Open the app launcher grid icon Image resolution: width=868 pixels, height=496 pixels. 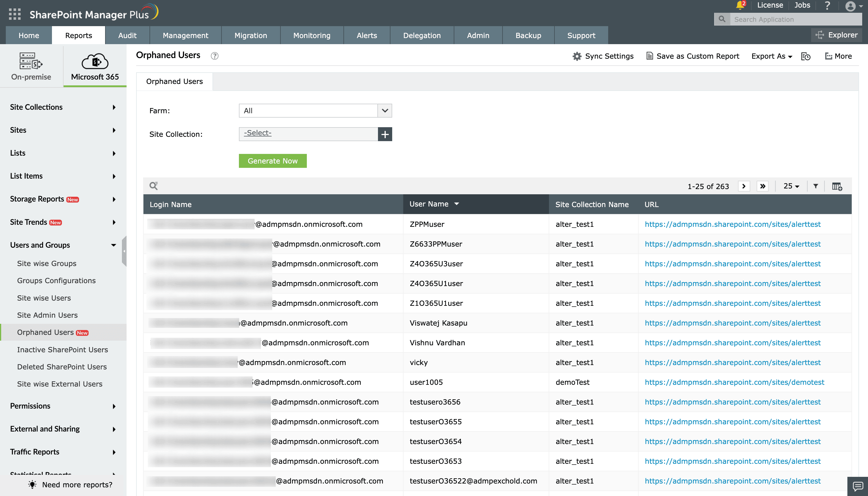pos(15,14)
